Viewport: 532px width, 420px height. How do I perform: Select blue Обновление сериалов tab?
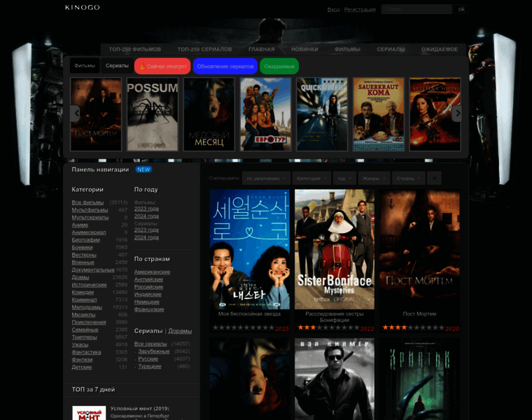point(225,66)
